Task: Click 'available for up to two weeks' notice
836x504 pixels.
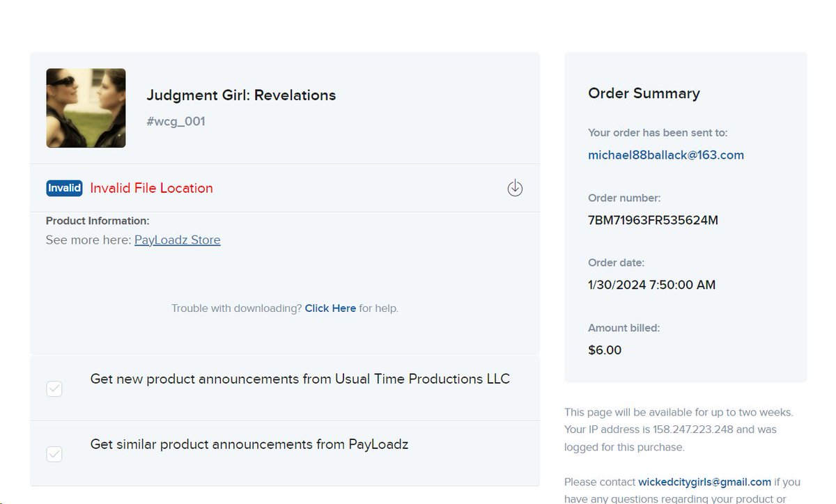Action: (679, 412)
